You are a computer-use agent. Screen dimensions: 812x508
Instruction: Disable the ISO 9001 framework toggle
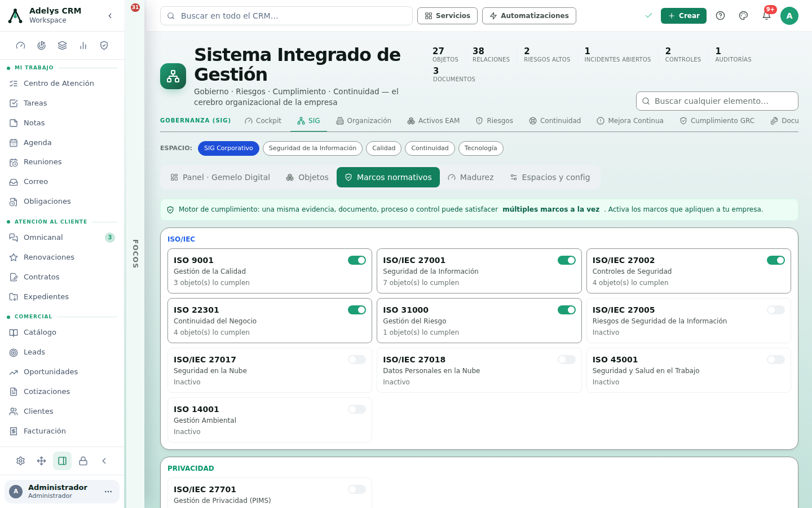tap(357, 260)
